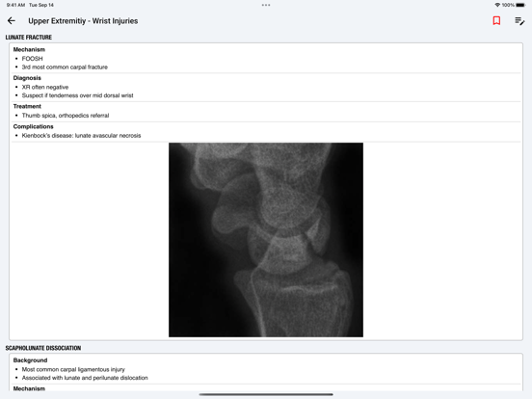Tap the battery status icon
532x399 pixels.
pos(520,5)
